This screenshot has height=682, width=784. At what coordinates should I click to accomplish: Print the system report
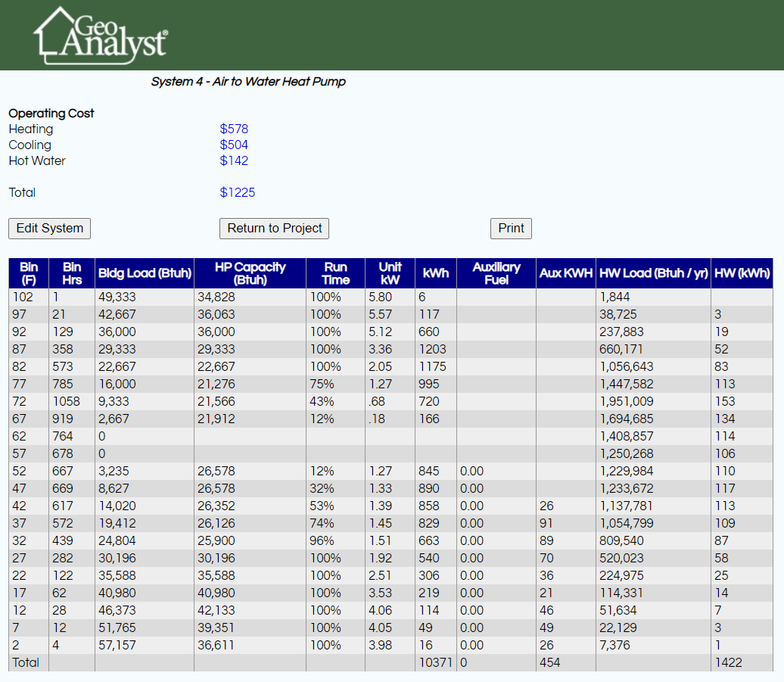pos(511,229)
